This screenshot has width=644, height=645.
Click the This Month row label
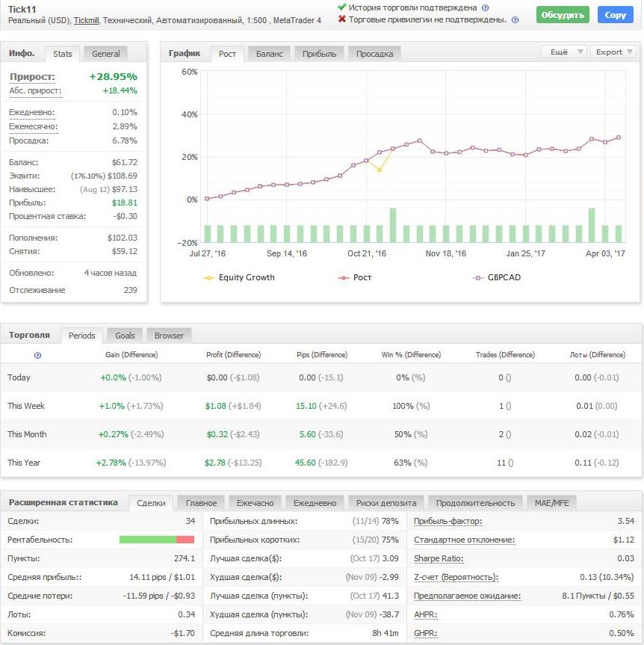(27, 434)
